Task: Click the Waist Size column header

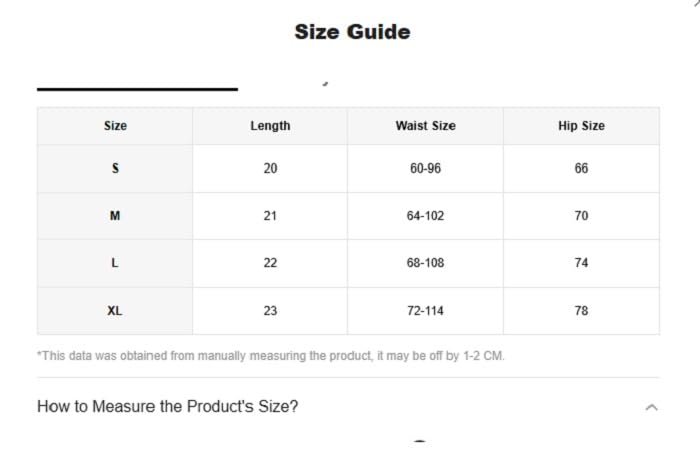Action: coord(425,126)
